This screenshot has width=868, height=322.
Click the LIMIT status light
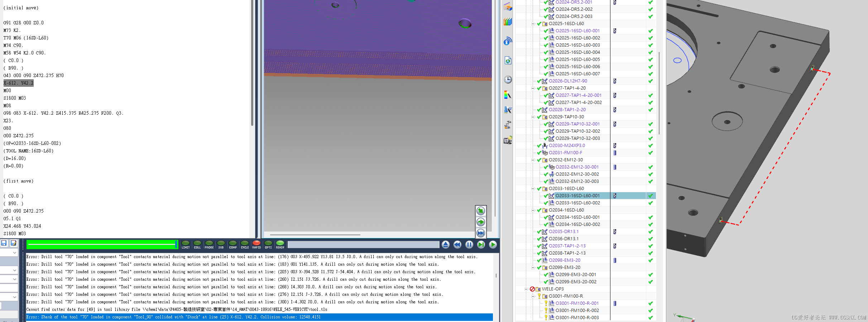(x=186, y=245)
